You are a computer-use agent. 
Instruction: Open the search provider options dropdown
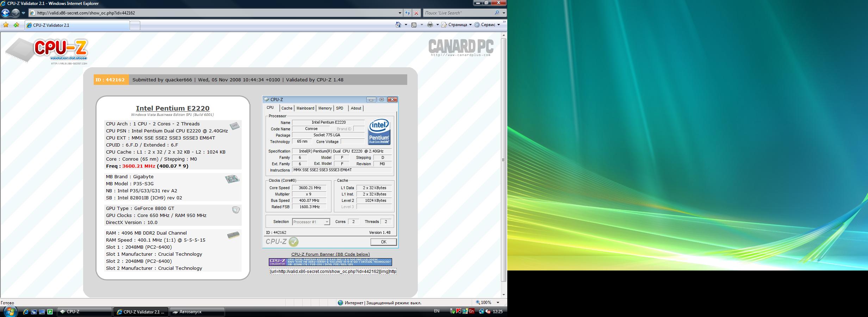(504, 13)
